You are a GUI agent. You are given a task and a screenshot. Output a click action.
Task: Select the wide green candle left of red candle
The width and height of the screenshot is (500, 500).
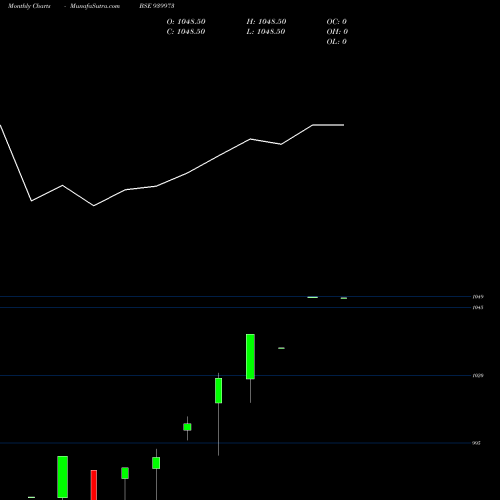tap(62, 477)
